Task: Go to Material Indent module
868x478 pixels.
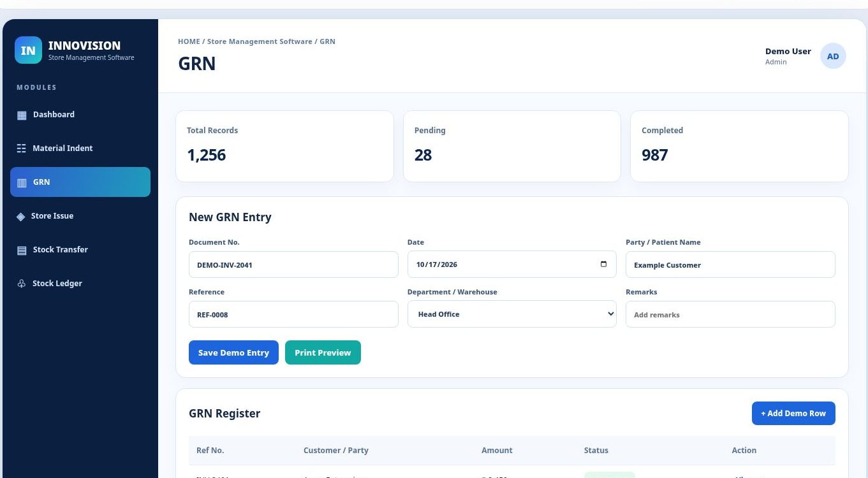Action: tap(80, 148)
